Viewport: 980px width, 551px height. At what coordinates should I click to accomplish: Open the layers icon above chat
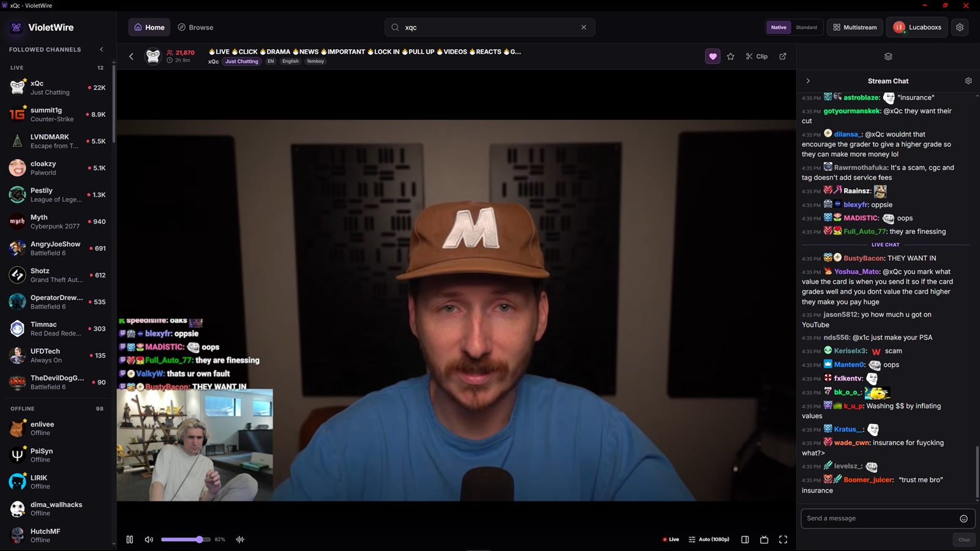click(888, 56)
